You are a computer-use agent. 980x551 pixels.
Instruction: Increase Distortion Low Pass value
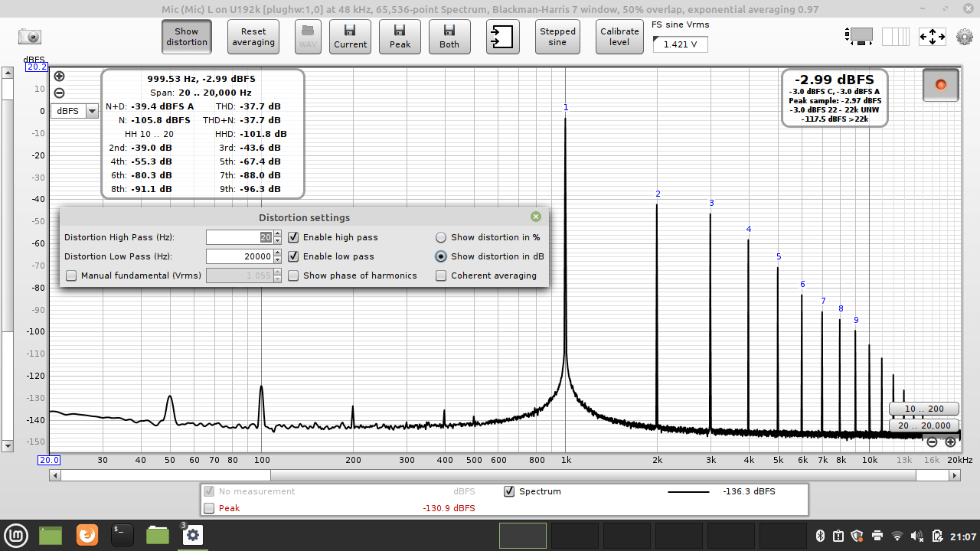(278, 253)
